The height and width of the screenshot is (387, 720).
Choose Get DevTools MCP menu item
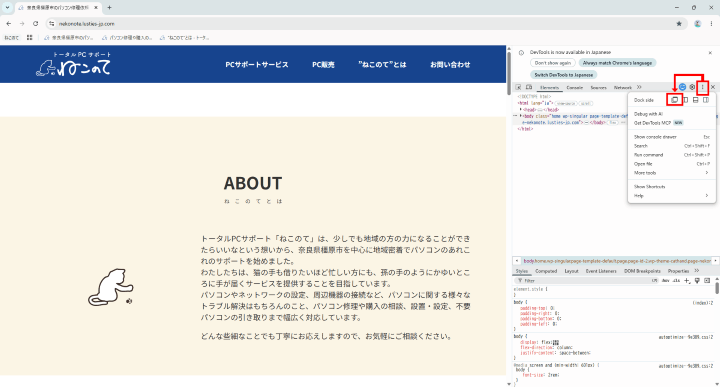pos(671,123)
